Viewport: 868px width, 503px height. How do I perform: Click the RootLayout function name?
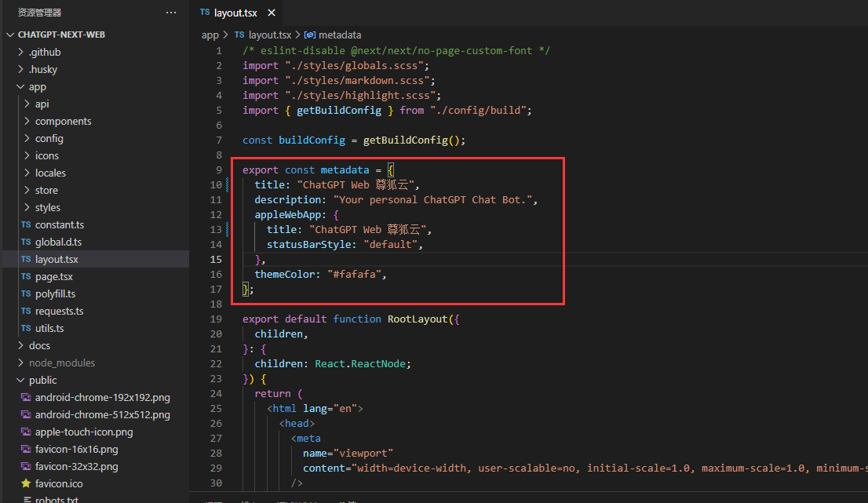point(418,319)
